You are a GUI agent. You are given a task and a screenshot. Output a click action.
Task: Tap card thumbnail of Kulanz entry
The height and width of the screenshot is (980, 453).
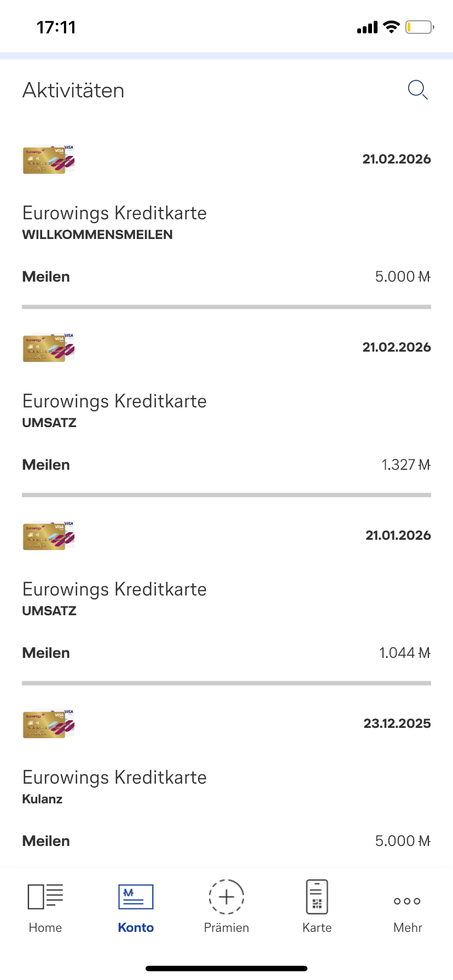(x=49, y=724)
